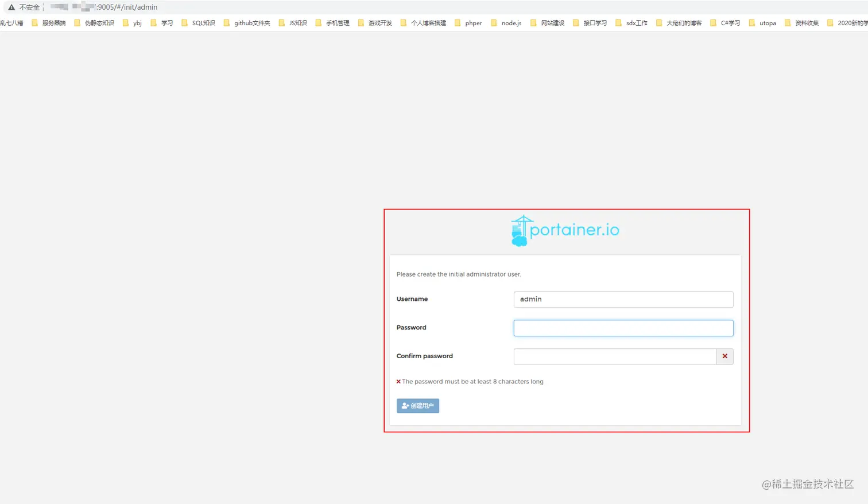Click the 不安全 not-secure warning icon

(11, 7)
